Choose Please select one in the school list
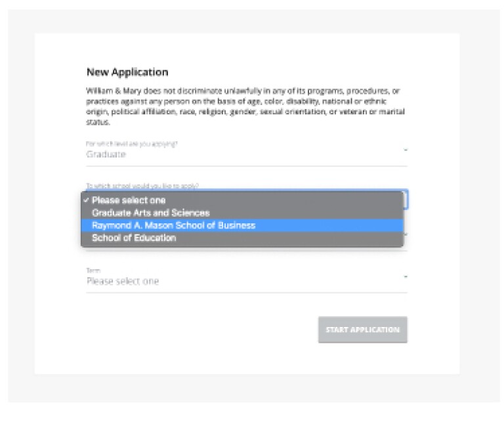The image size is (504, 436). 129,200
